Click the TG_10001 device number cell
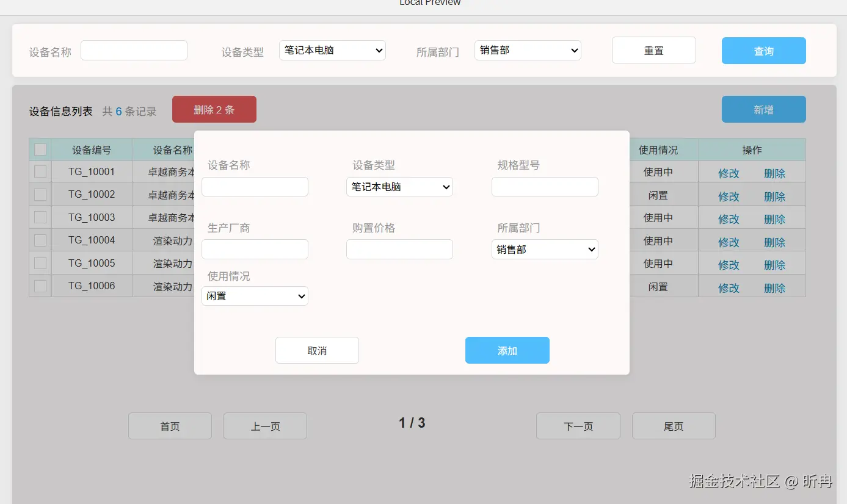The height and width of the screenshot is (504, 847). (x=92, y=172)
